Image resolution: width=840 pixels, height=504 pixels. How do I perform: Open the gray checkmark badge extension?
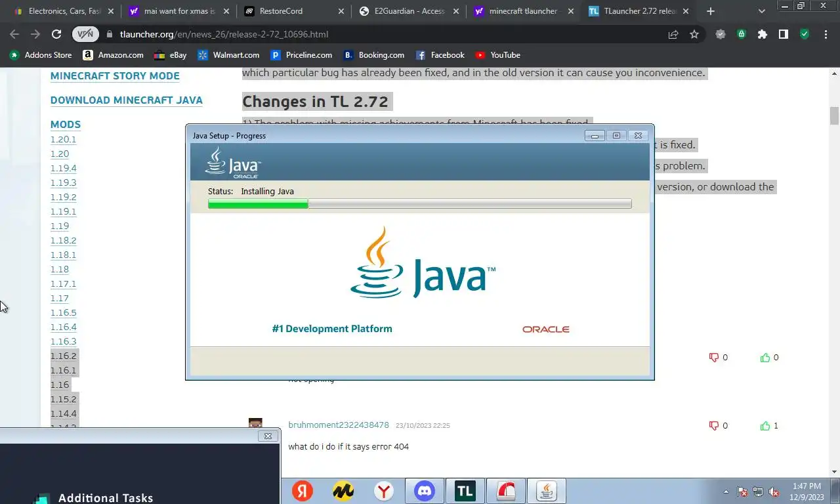tap(721, 34)
